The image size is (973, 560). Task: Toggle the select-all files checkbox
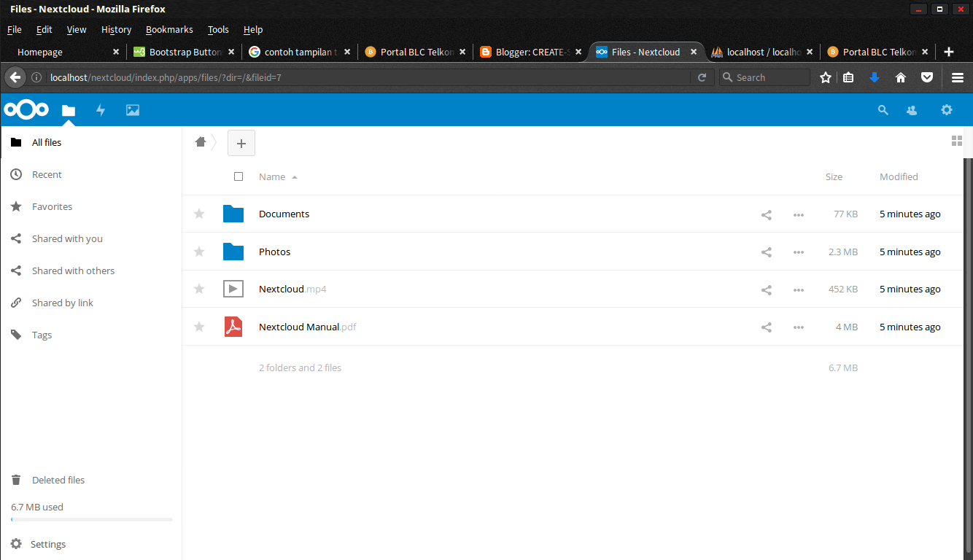pos(239,176)
